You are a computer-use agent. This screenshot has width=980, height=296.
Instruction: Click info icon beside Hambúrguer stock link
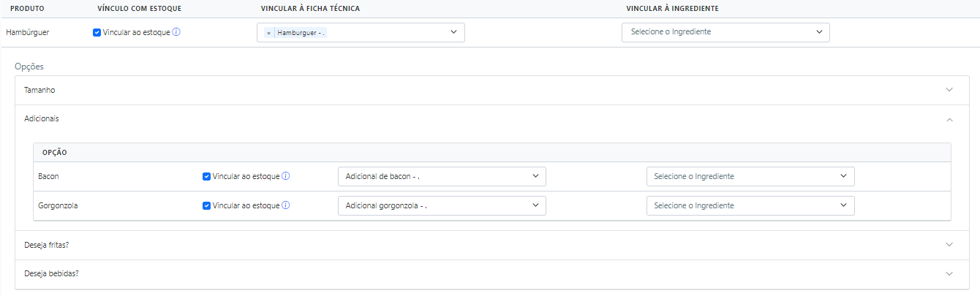(x=176, y=32)
